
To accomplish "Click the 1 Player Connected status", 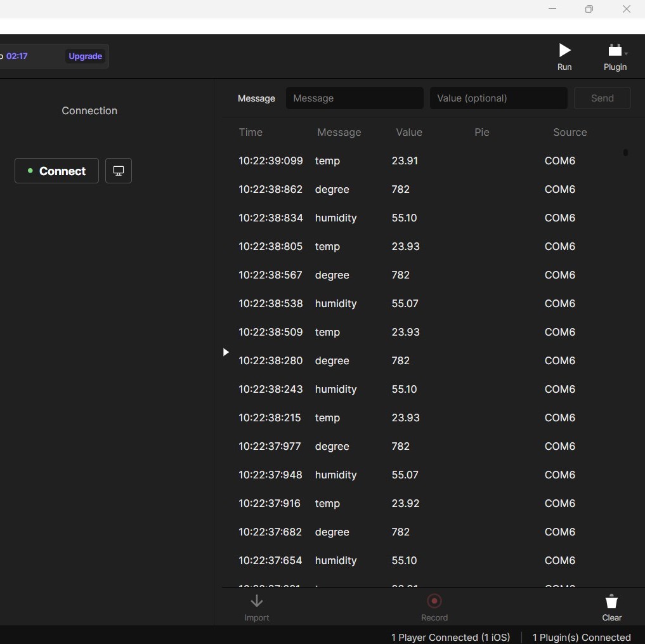I will [450, 637].
